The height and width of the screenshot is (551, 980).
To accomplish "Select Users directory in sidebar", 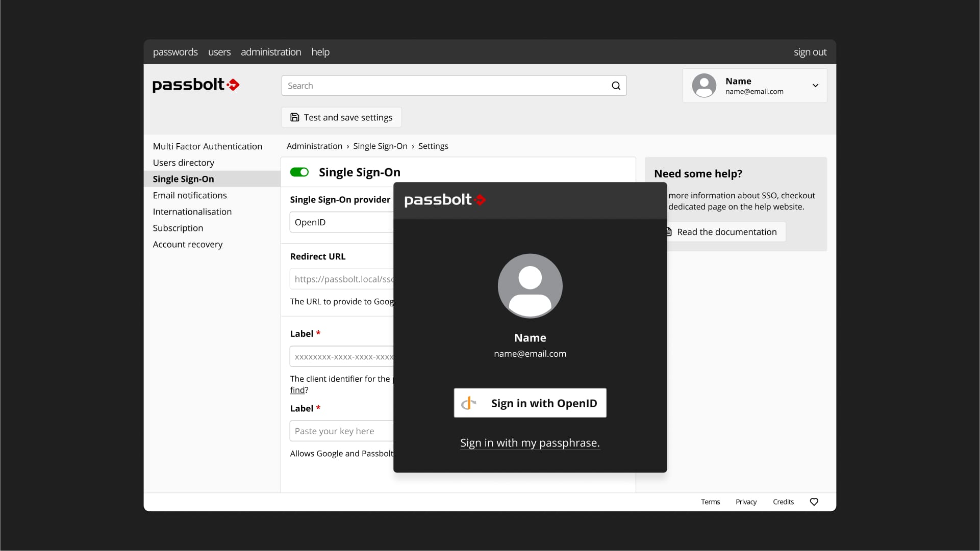I will pyautogui.click(x=183, y=163).
